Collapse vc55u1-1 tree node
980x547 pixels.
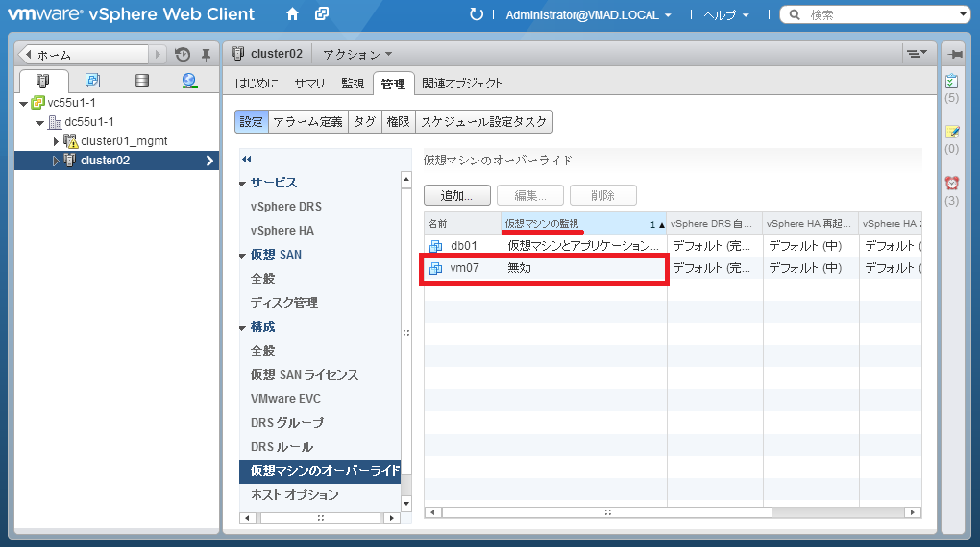pyautogui.click(x=24, y=104)
